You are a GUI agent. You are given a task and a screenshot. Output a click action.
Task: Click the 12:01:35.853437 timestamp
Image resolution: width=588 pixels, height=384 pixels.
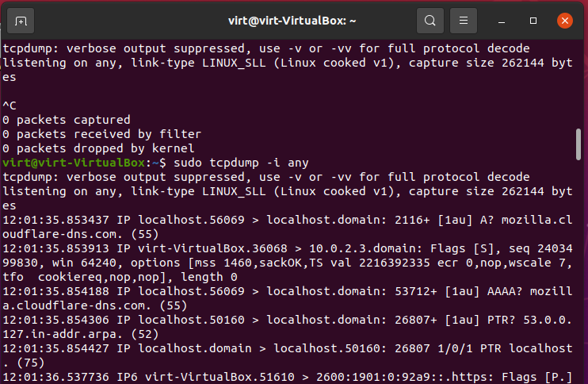(x=56, y=220)
